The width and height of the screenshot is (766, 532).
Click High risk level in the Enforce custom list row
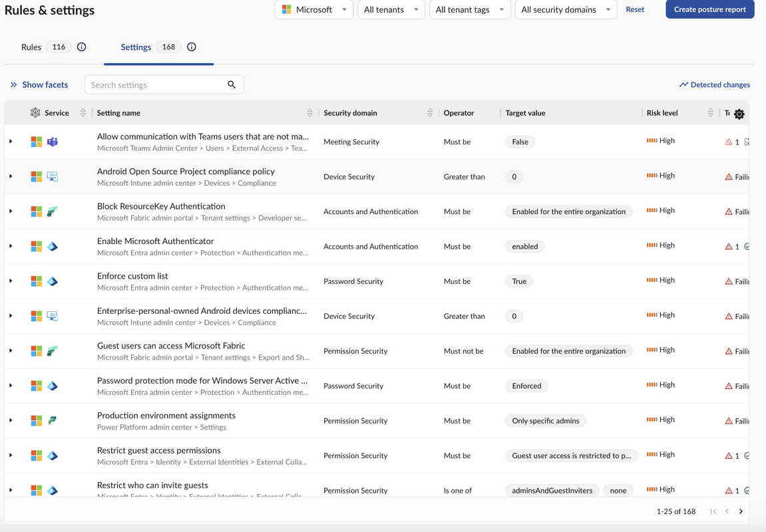660,280
